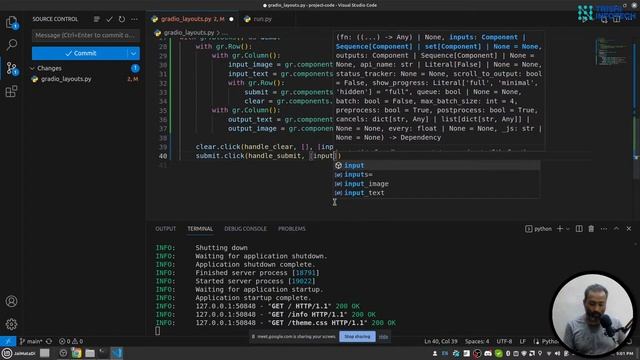Click the commit checkmark icon in Source Control header
This screenshot has width=640, height=360.
pos(109,19)
